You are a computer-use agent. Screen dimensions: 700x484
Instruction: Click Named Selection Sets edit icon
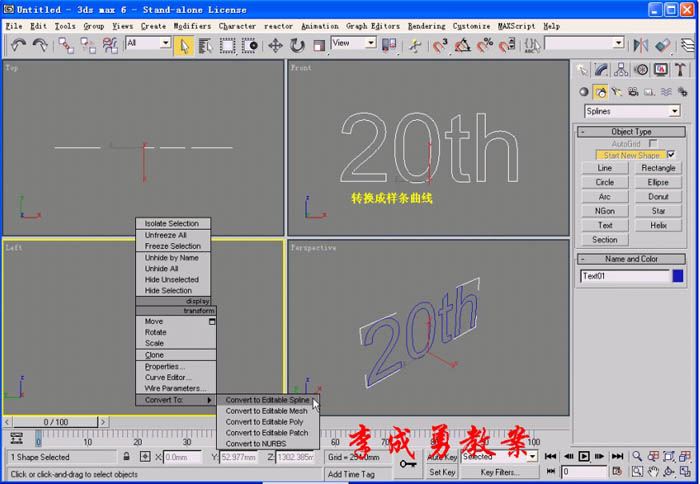pyautogui.click(x=532, y=46)
